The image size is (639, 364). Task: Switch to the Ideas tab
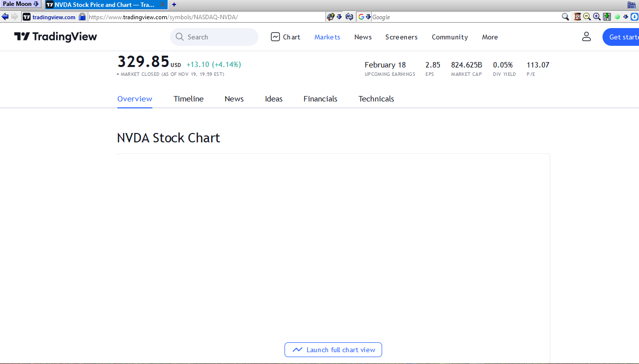(x=274, y=99)
